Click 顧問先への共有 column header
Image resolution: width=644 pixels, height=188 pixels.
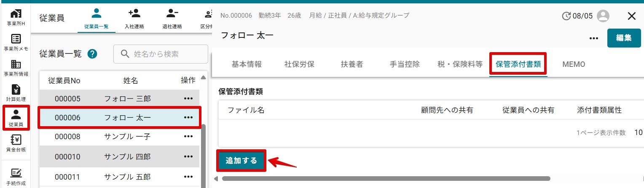click(447, 110)
